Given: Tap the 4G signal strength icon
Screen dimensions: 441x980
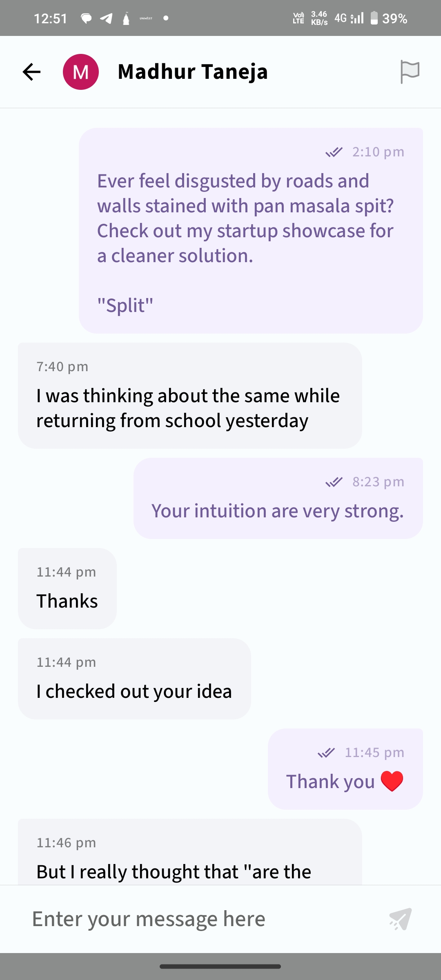Looking at the screenshot, I should pyautogui.click(x=356, y=18).
